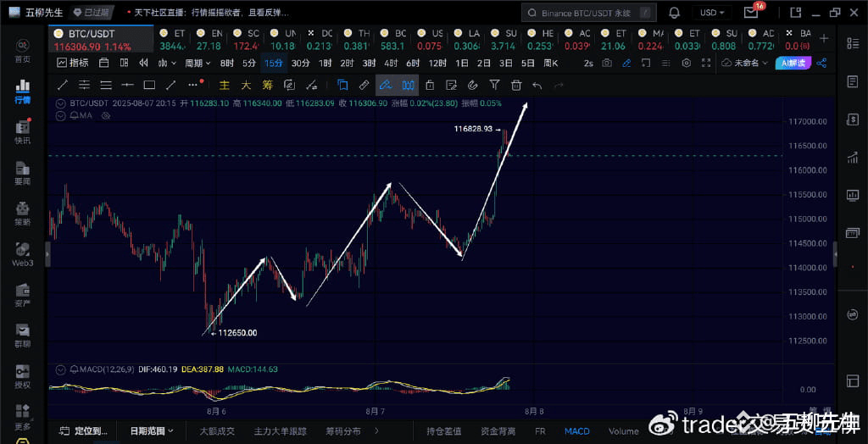Take a chart screenshot with camera icon

click(607, 63)
